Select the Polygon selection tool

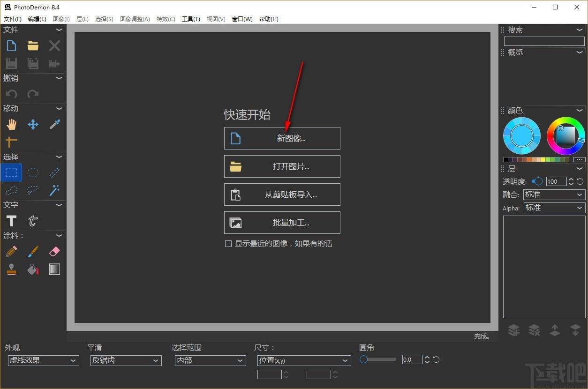[x=11, y=190]
